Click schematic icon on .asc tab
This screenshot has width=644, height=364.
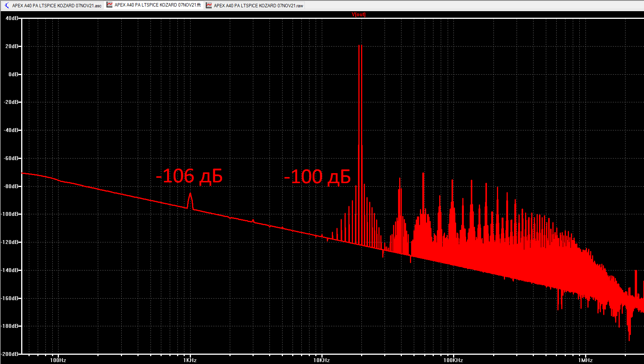(x=7, y=5)
